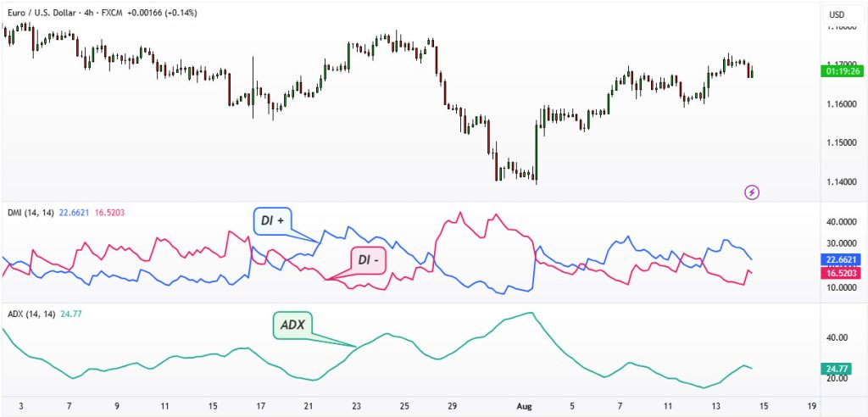Screen dimensions: 868x417
Task: Click date 23 on the time axis
Action: click(357, 407)
